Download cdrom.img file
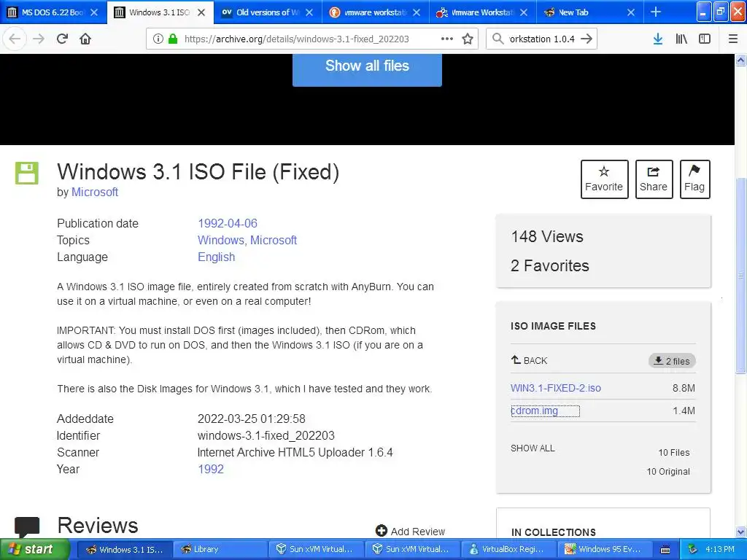The image size is (747, 560). 535,411
